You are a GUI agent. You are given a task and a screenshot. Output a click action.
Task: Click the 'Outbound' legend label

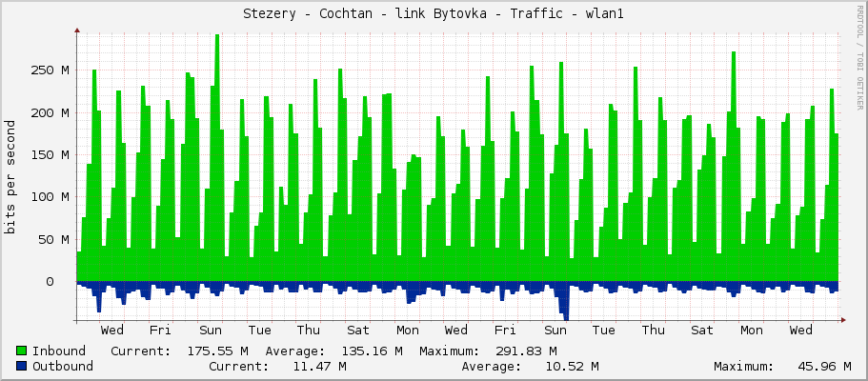pyautogui.click(x=63, y=366)
